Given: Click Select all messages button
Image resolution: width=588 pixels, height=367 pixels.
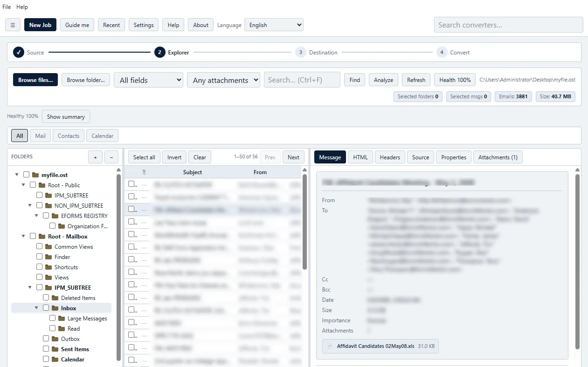Looking at the screenshot, I should point(144,157).
